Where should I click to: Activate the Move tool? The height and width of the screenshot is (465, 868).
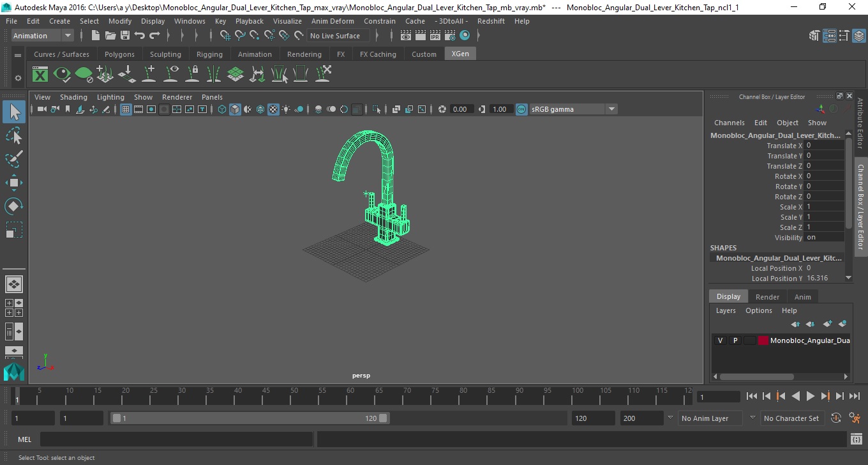[14, 183]
